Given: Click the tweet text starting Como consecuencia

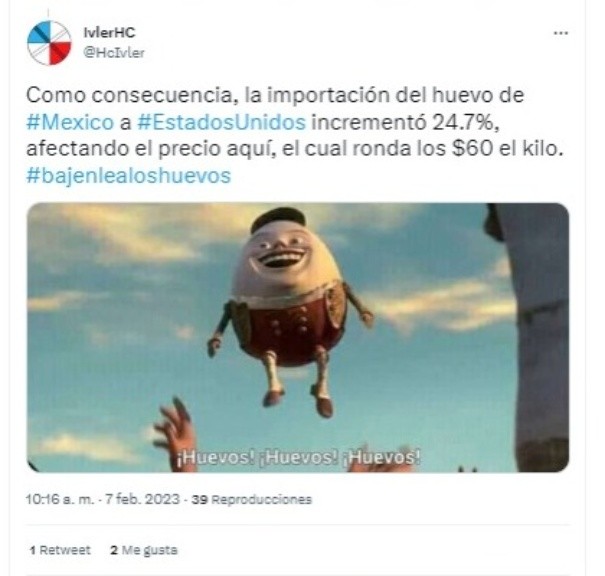Looking at the screenshot, I should [x=296, y=135].
